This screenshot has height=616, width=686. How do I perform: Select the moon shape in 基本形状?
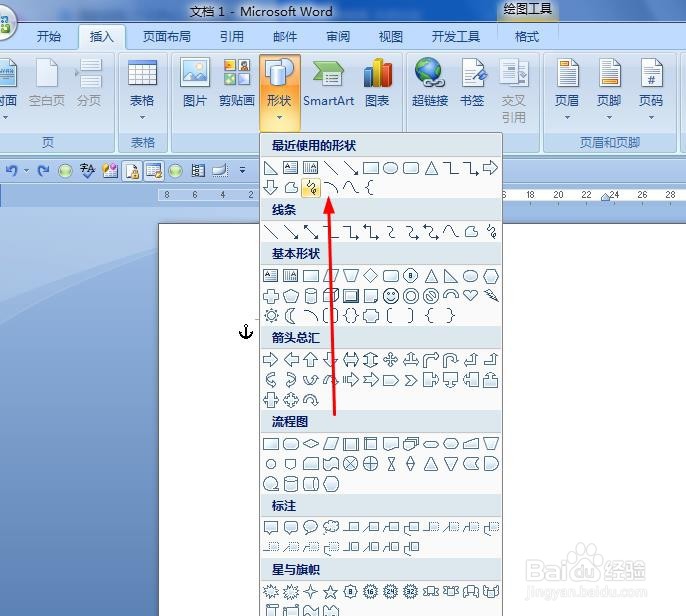click(290, 315)
